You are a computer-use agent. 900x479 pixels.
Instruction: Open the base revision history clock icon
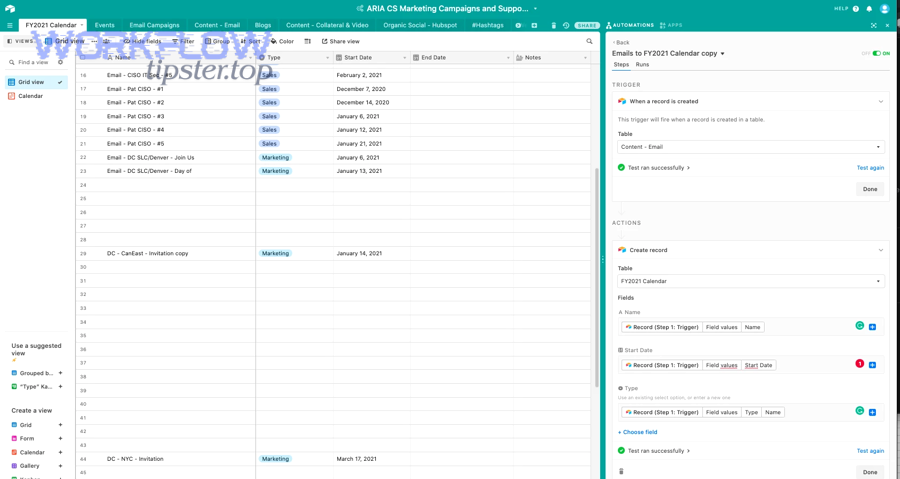(566, 25)
